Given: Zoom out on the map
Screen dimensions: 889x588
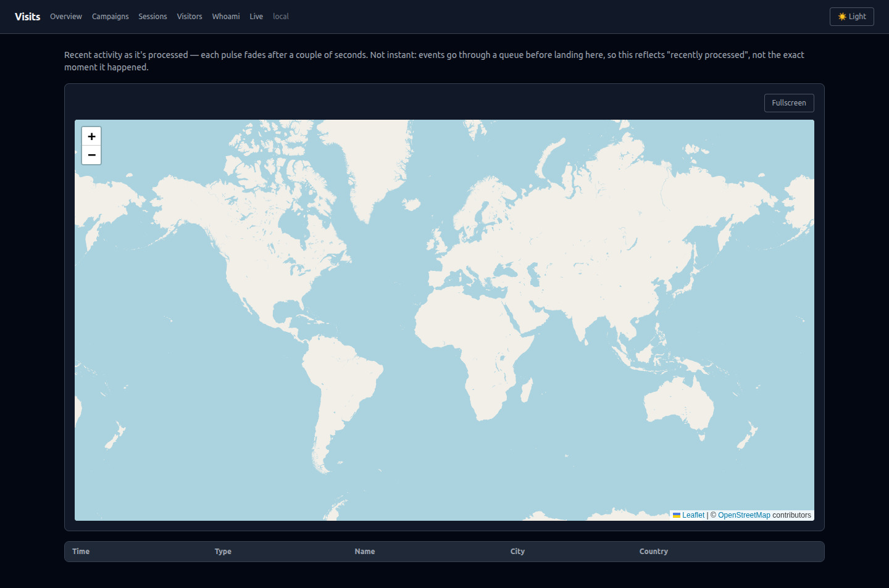Looking at the screenshot, I should [x=91, y=155].
